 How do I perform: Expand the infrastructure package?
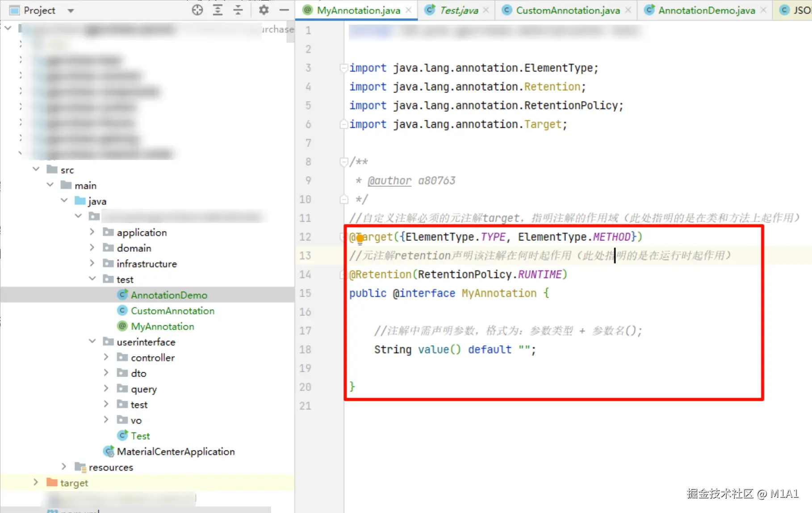92,263
